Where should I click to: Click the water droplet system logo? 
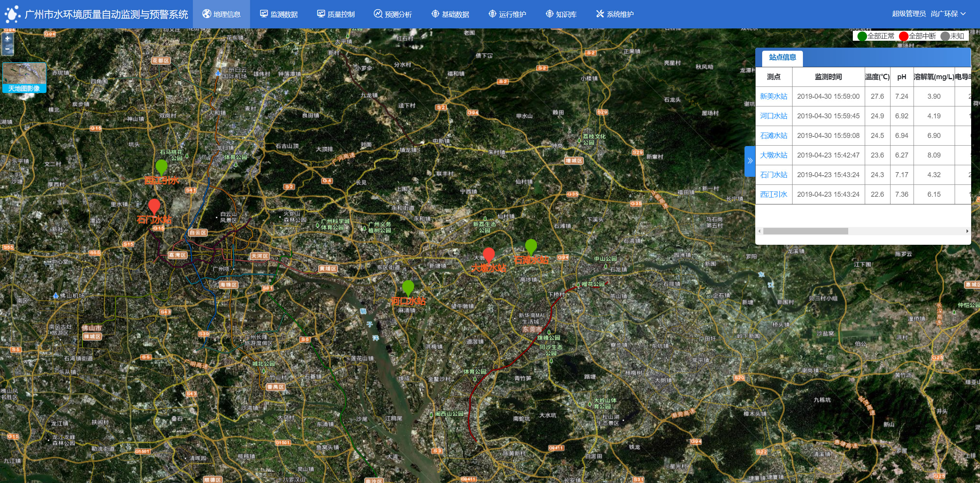coord(12,14)
